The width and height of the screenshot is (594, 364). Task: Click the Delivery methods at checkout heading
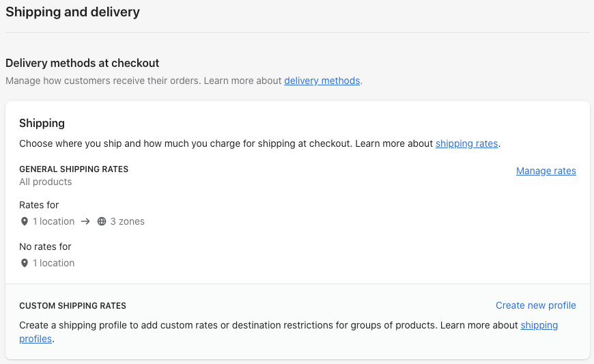(x=82, y=63)
